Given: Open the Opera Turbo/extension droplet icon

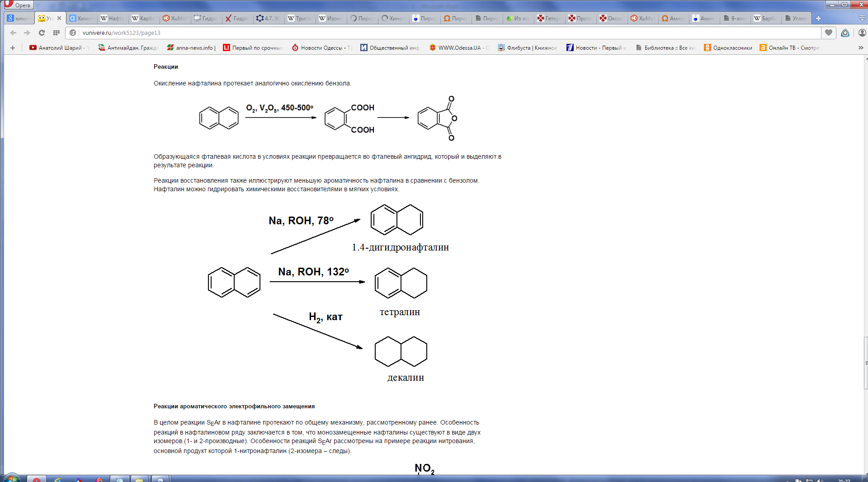Looking at the screenshot, I should (845, 33).
